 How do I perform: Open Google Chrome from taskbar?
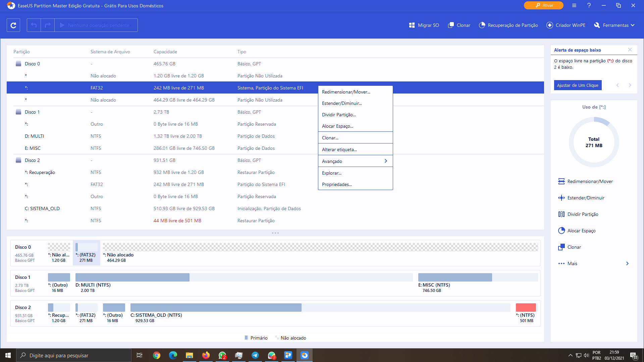157,355
